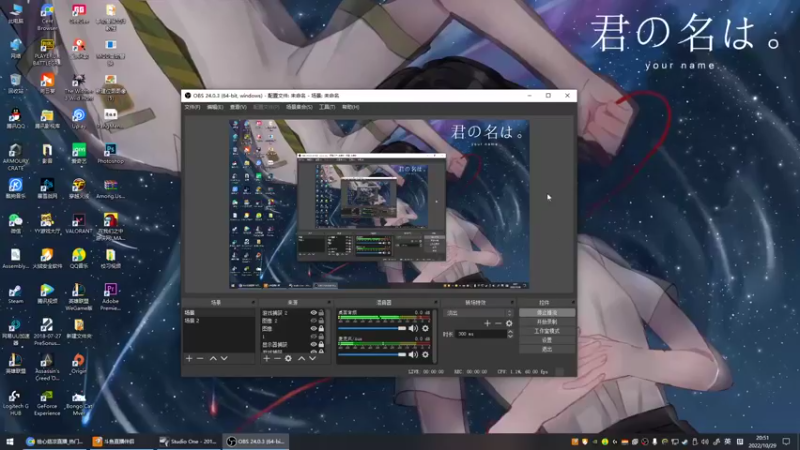This screenshot has height=450, width=800.
Task: Increase transition duration with up arrow
Action: tap(510, 332)
